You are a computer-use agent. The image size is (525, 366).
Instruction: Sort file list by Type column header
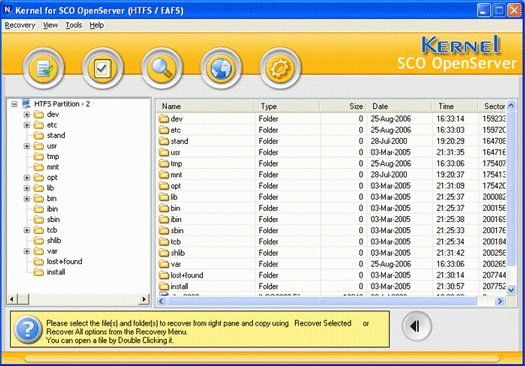[287, 106]
